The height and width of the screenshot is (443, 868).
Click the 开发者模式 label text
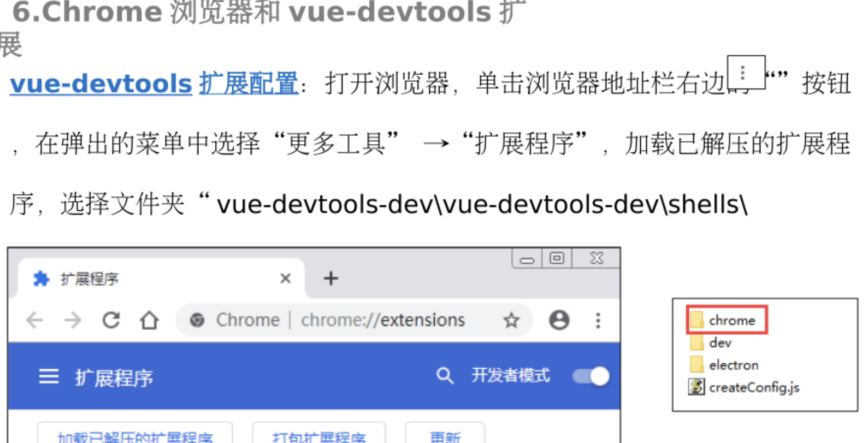pos(511,375)
